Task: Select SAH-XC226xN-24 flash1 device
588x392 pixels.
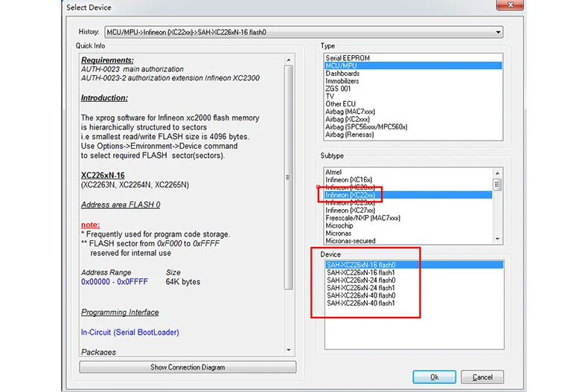Action: tap(414, 288)
